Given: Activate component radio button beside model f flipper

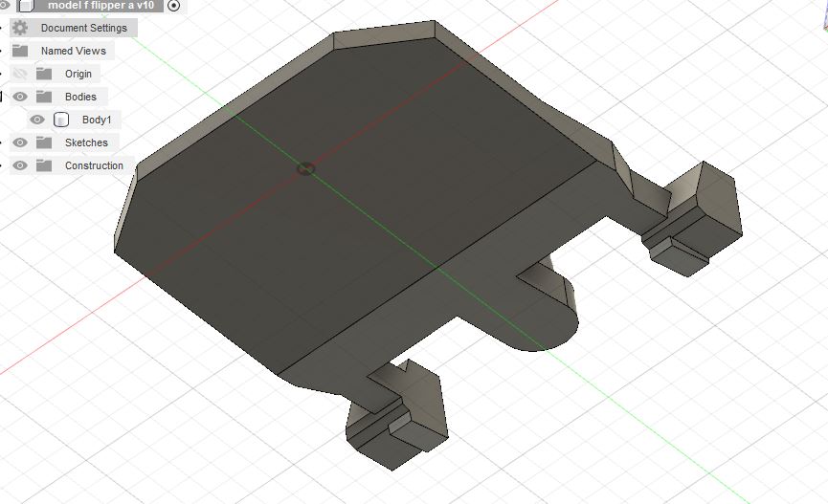Looking at the screenshot, I should click(173, 6).
